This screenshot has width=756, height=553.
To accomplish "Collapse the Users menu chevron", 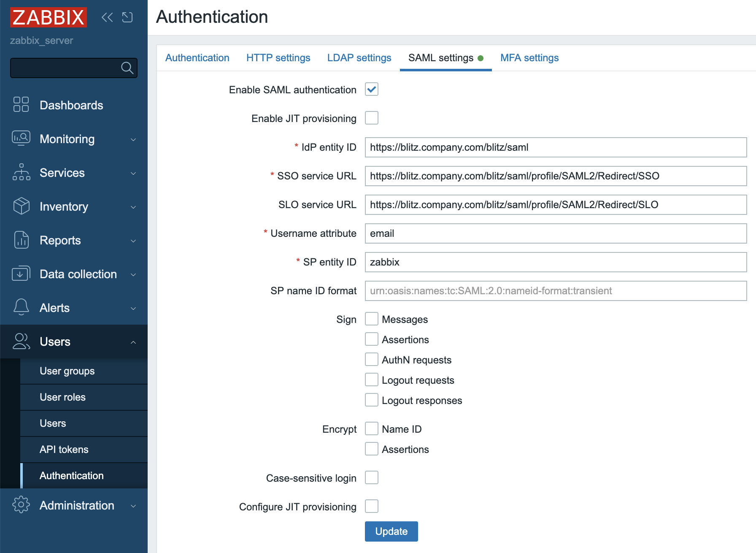I will pyautogui.click(x=133, y=342).
